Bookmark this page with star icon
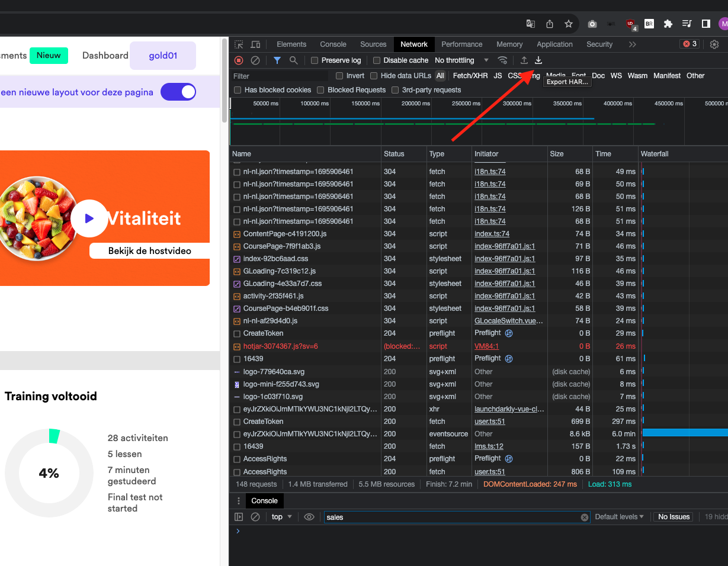This screenshot has width=728, height=566. [x=569, y=24]
